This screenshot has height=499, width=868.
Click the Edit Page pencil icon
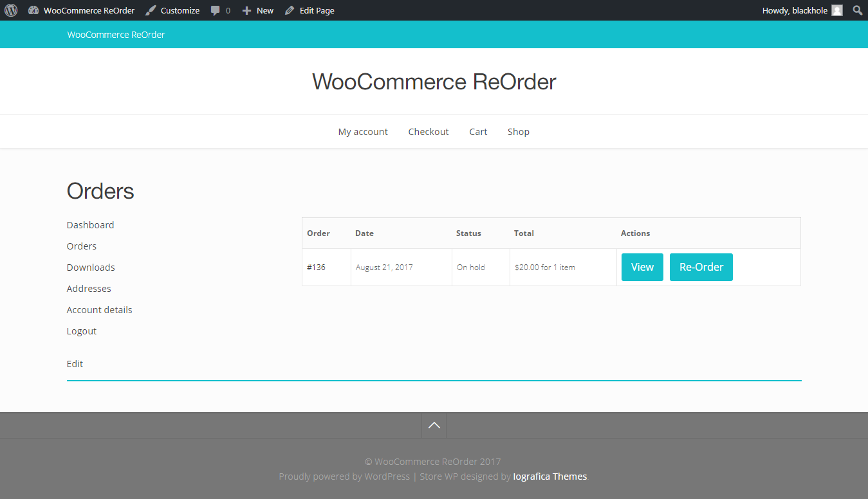tap(290, 10)
